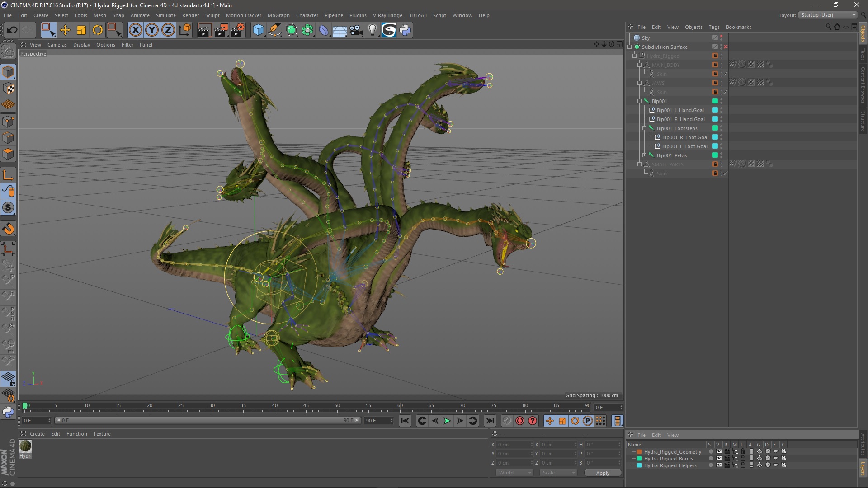
Task: Open Object Manager Tags menu
Action: point(714,27)
